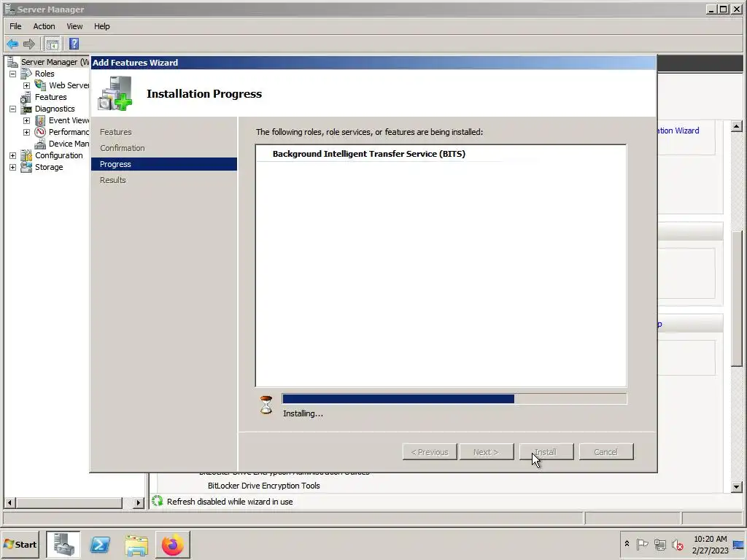Image resolution: width=747 pixels, height=560 pixels.
Task: Collapse the Roles tree node
Action: (x=13, y=74)
